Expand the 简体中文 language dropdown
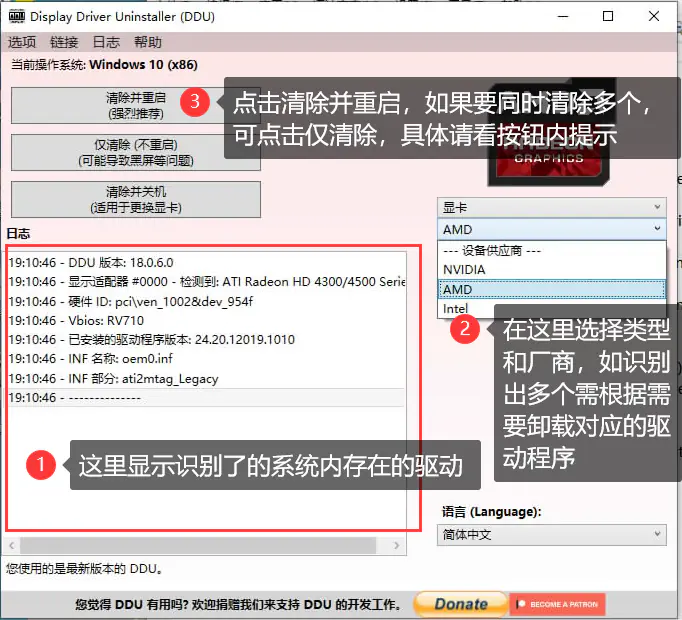 click(551, 535)
